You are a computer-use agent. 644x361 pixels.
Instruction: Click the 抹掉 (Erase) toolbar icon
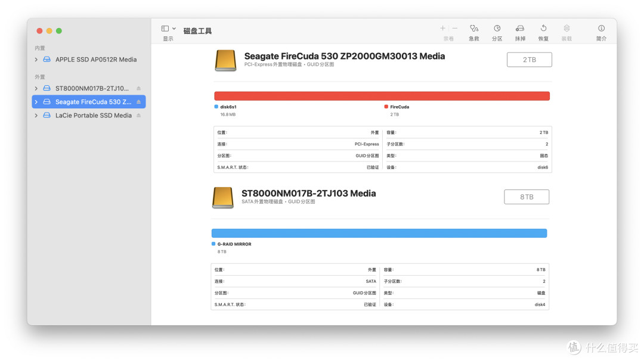[x=520, y=29]
